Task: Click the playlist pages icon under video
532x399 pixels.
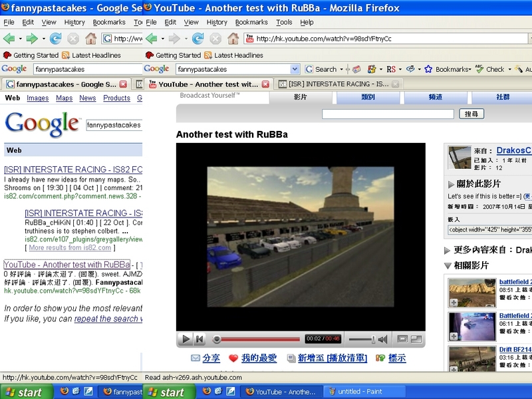Action: [291, 358]
